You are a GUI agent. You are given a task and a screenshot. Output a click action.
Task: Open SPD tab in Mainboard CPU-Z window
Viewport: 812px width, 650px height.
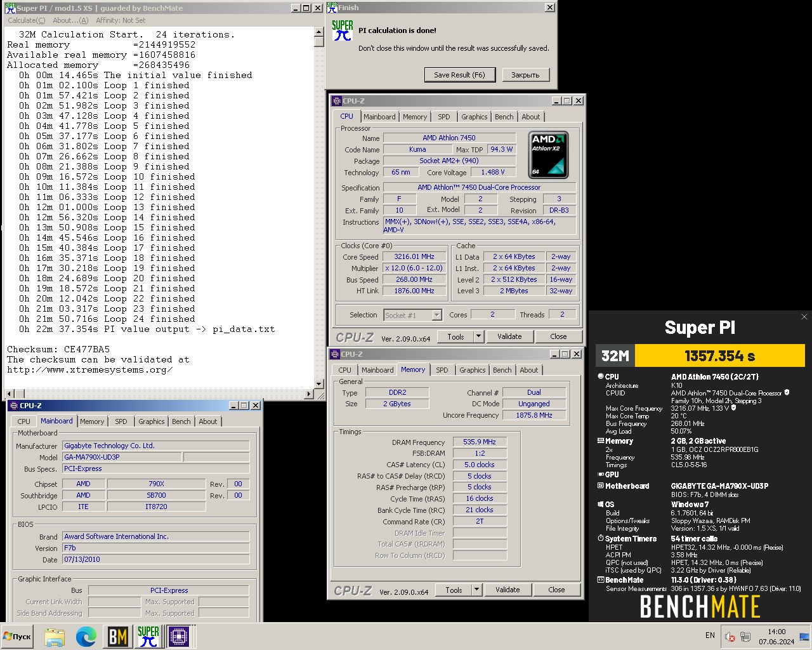[x=121, y=421]
